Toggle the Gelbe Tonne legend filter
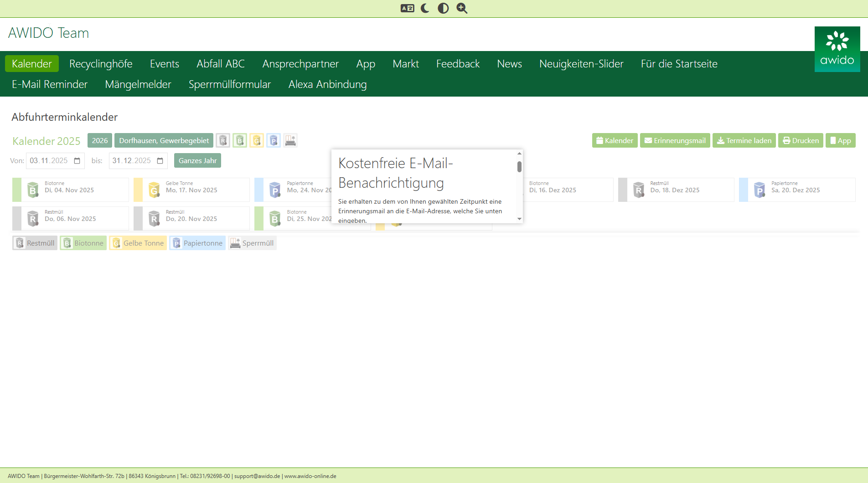The height and width of the screenshot is (483, 868). point(138,243)
